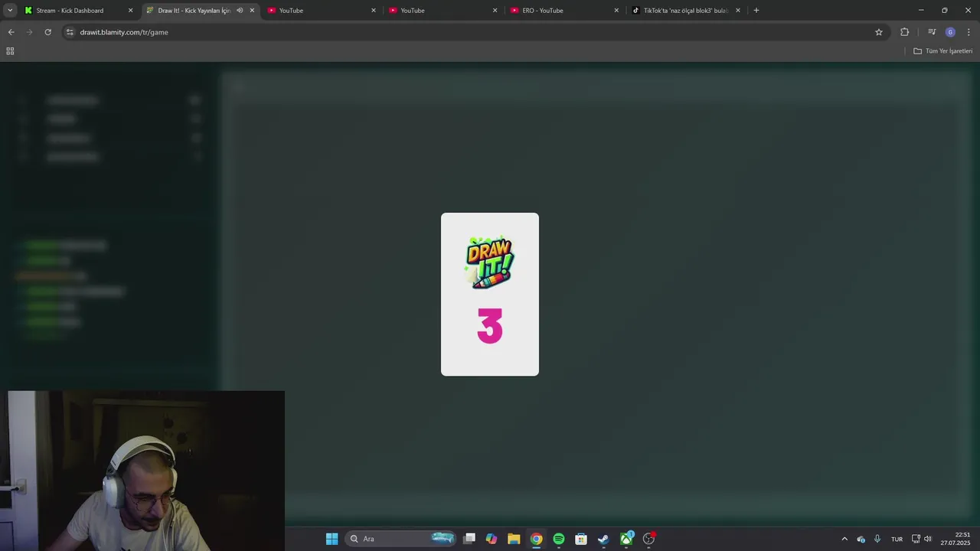Screen dimensions: 980x551
Task: Change TUR keyboard language indicator
Action: [x=897, y=539]
